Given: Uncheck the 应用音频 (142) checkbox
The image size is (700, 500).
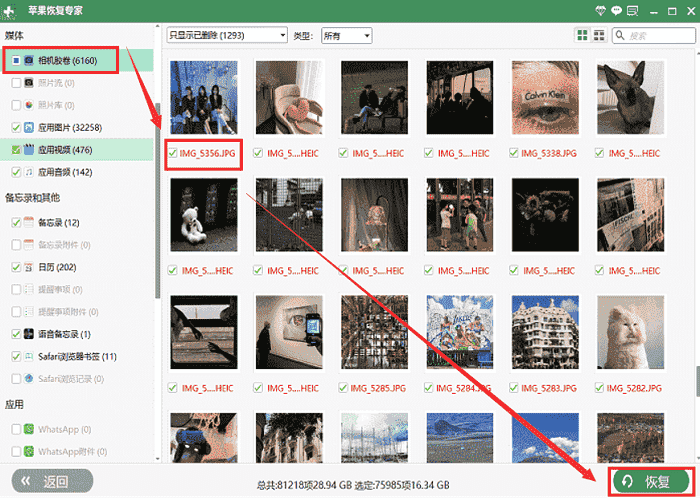Looking at the screenshot, I should pos(16,172).
